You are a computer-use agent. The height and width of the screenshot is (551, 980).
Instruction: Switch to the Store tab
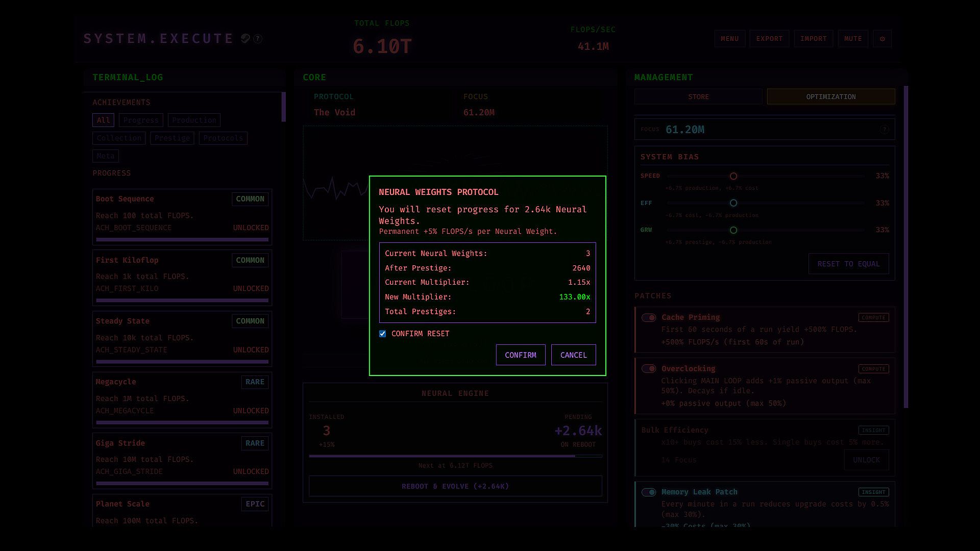tap(698, 97)
